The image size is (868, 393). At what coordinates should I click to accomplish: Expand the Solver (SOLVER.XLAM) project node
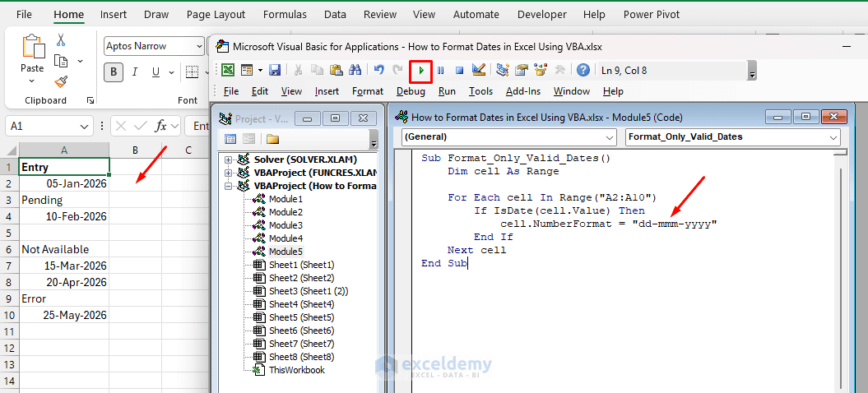click(x=228, y=160)
